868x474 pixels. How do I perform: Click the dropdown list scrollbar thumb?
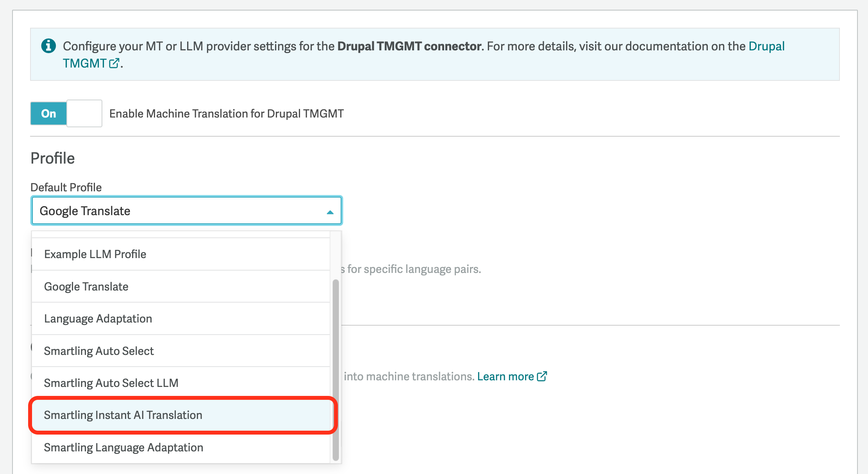point(336,370)
